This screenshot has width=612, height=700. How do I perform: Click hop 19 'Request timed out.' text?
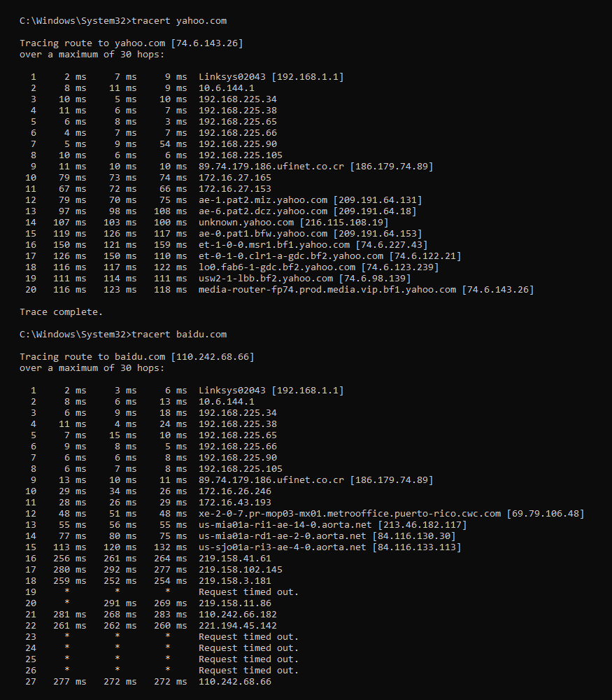tap(248, 592)
